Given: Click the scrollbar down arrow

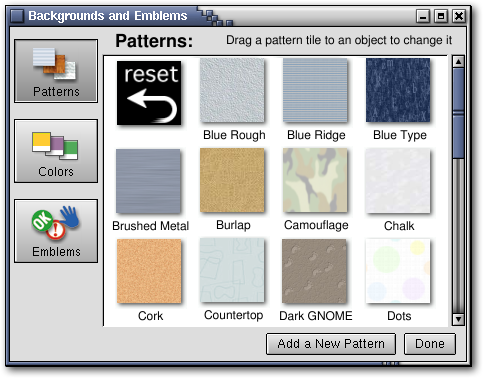Looking at the screenshot, I should click(x=459, y=319).
